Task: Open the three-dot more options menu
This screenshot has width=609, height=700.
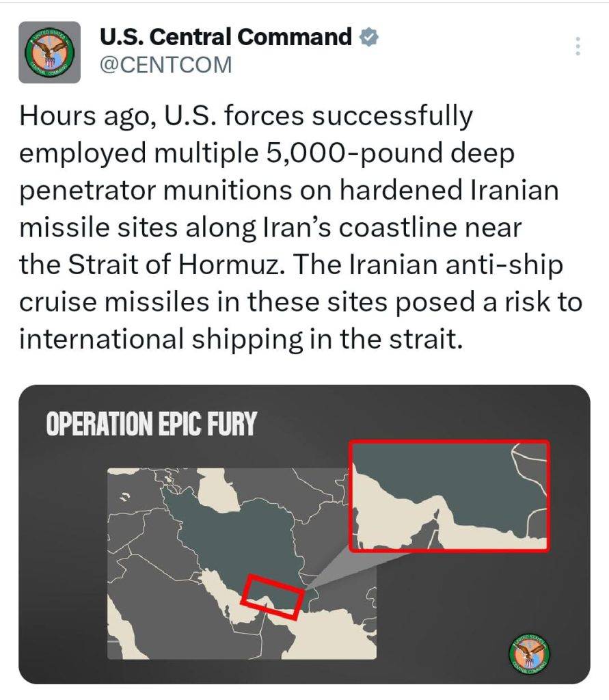Action: coord(578,46)
